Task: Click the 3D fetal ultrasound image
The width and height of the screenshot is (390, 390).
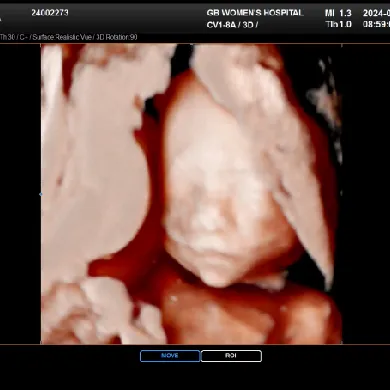Action: (x=191, y=194)
